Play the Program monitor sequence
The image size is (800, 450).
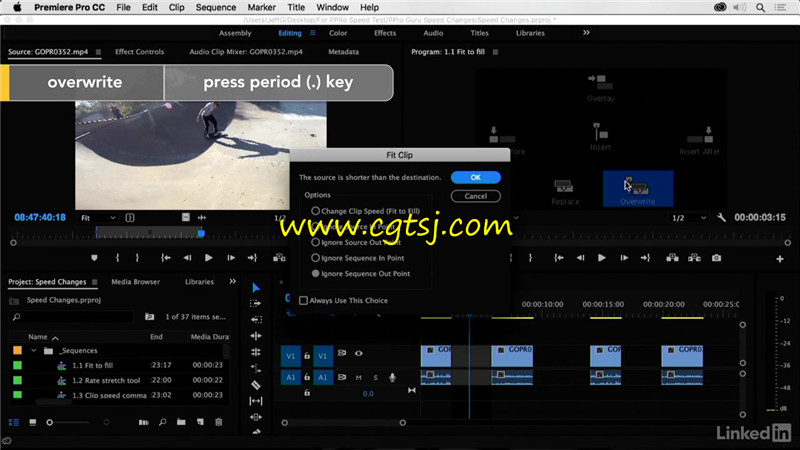[x=602, y=258]
